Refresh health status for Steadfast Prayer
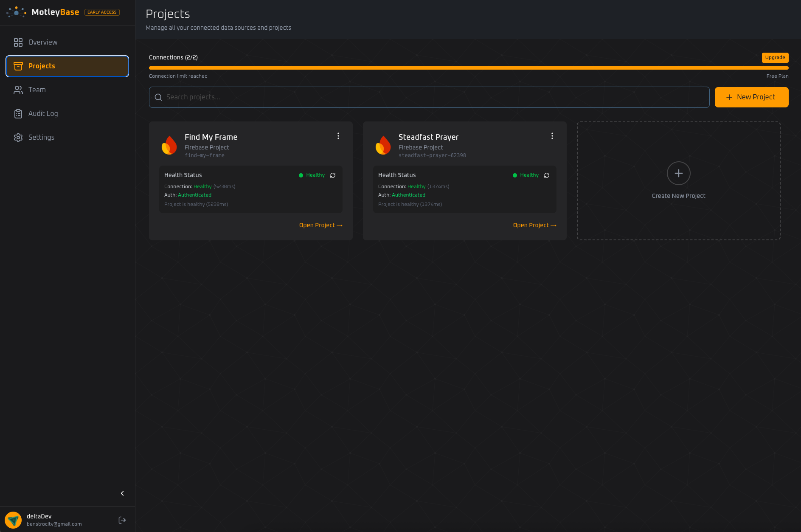 click(547, 175)
